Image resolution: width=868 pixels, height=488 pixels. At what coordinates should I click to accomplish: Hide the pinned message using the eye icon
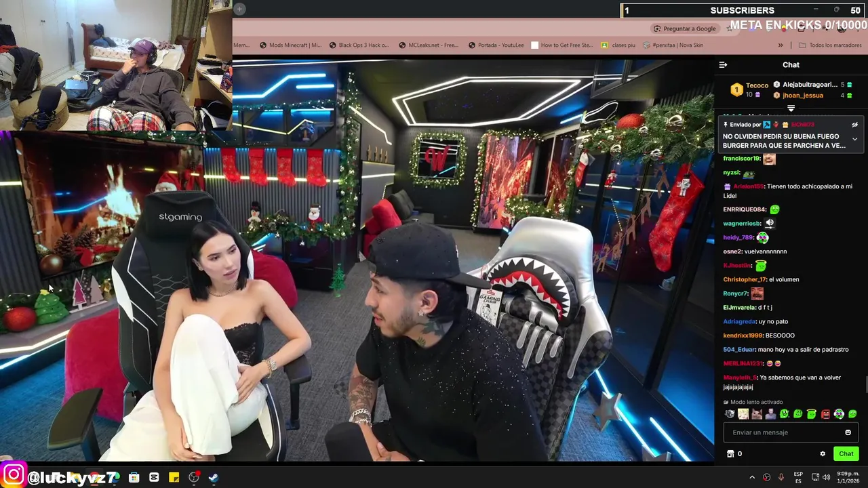coord(854,125)
